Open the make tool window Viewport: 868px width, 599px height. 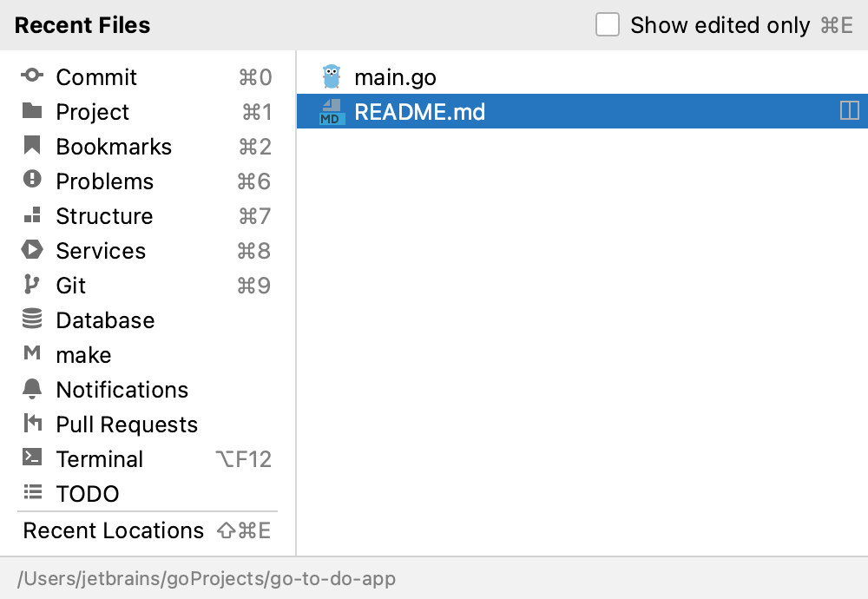[83, 355]
